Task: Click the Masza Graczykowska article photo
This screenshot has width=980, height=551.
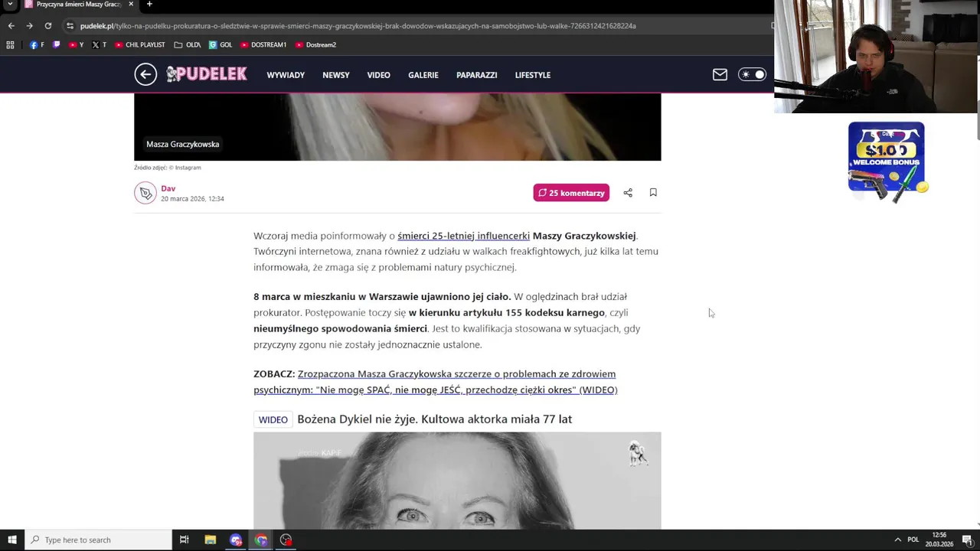Action: tap(397, 127)
